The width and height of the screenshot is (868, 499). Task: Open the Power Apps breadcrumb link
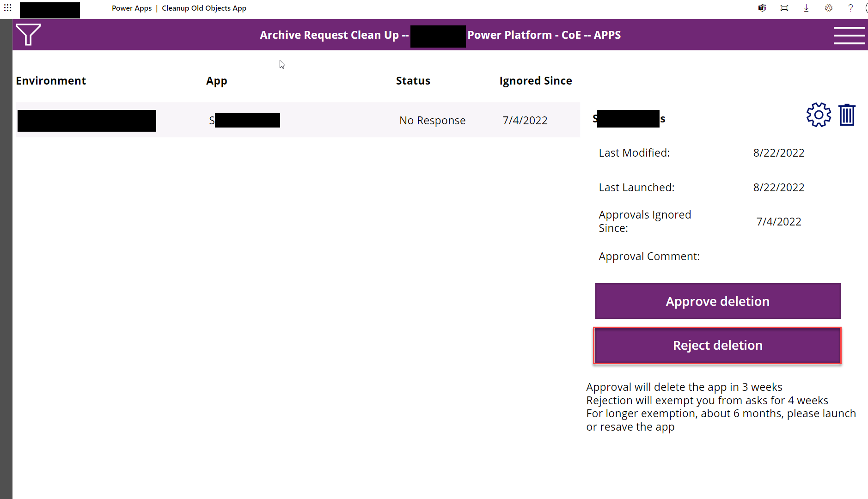click(x=132, y=8)
